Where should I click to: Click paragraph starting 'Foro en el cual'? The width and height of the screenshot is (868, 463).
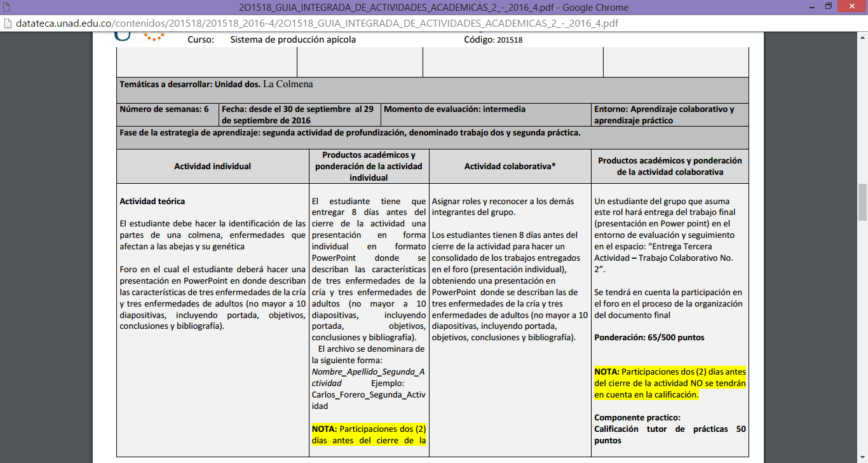[x=213, y=298]
